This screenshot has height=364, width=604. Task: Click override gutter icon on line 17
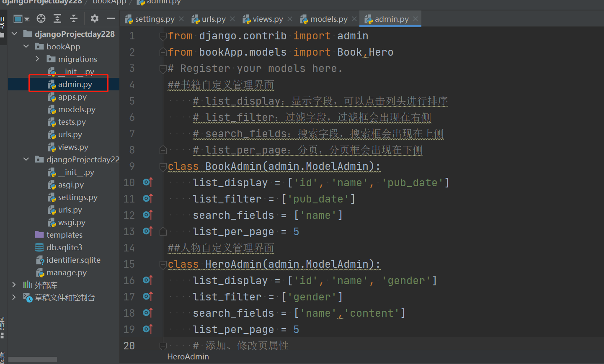pyautogui.click(x=148, y=297)
